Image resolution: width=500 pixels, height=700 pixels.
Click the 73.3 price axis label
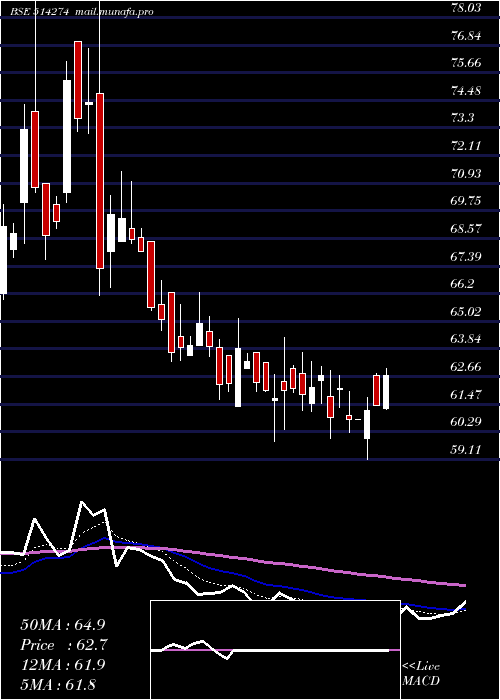click(x=463, y=118)
